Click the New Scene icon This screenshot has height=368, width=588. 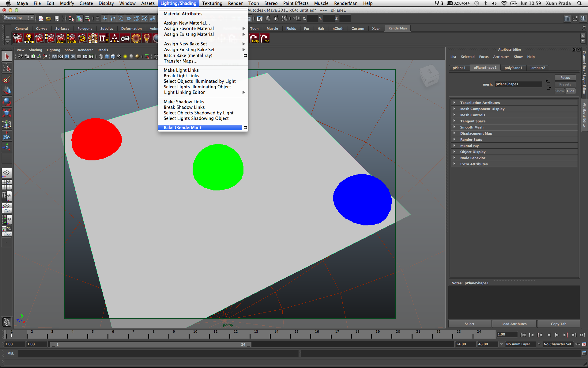click(41, 18)
